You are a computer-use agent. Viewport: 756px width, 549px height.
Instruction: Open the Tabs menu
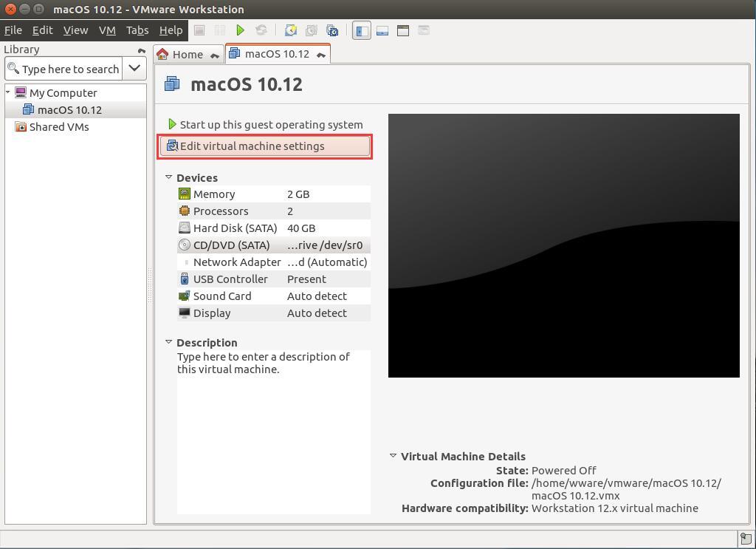pyautogui.click(x=137, y=30)
